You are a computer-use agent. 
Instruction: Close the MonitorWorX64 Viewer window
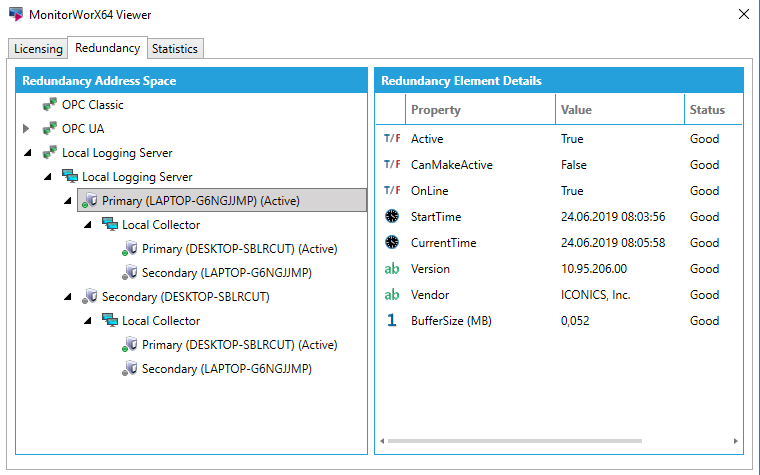pos(744,14)
